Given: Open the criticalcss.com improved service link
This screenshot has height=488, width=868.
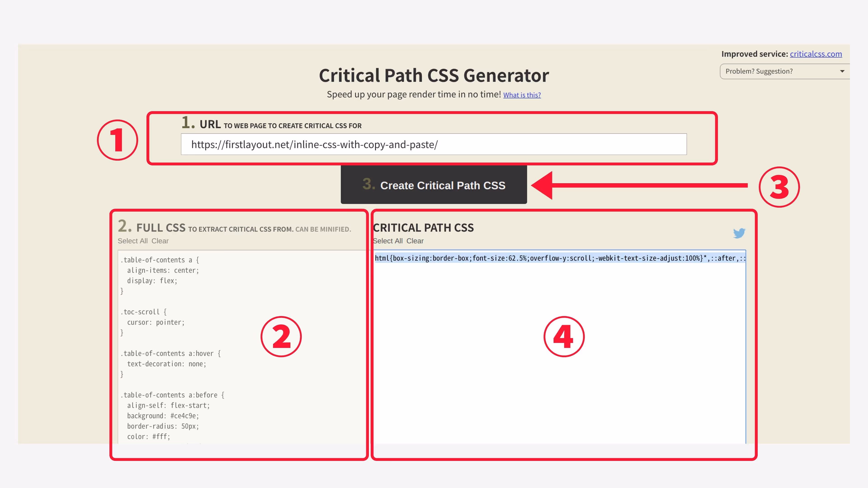Looking at the screenshot, I should [815, 54].
